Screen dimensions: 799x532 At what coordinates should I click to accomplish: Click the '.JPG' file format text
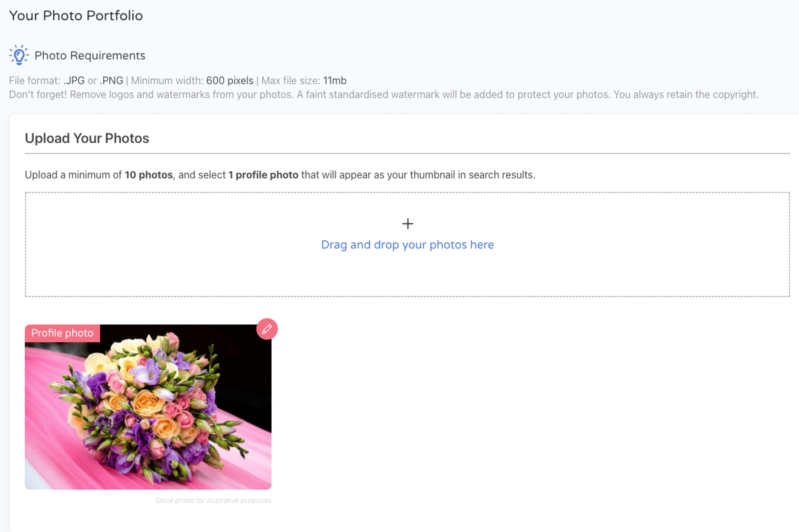coord(74,81)
